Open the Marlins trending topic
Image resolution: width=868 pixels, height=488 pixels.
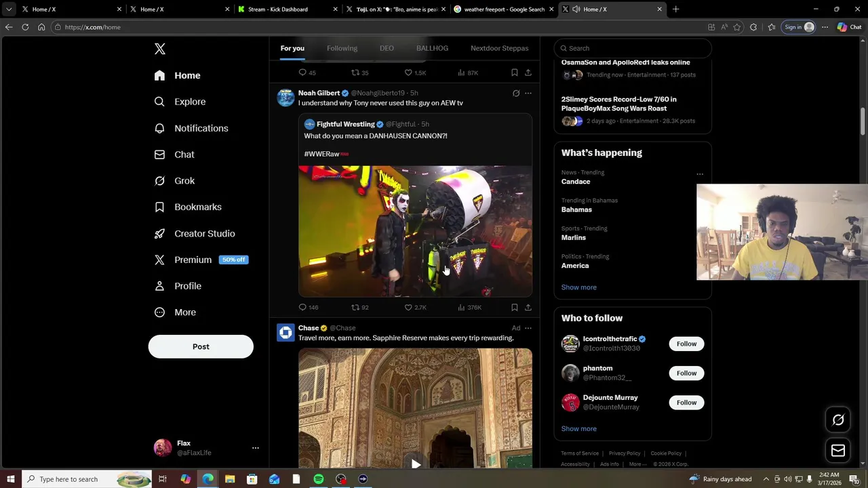click(x=574, y=238)
